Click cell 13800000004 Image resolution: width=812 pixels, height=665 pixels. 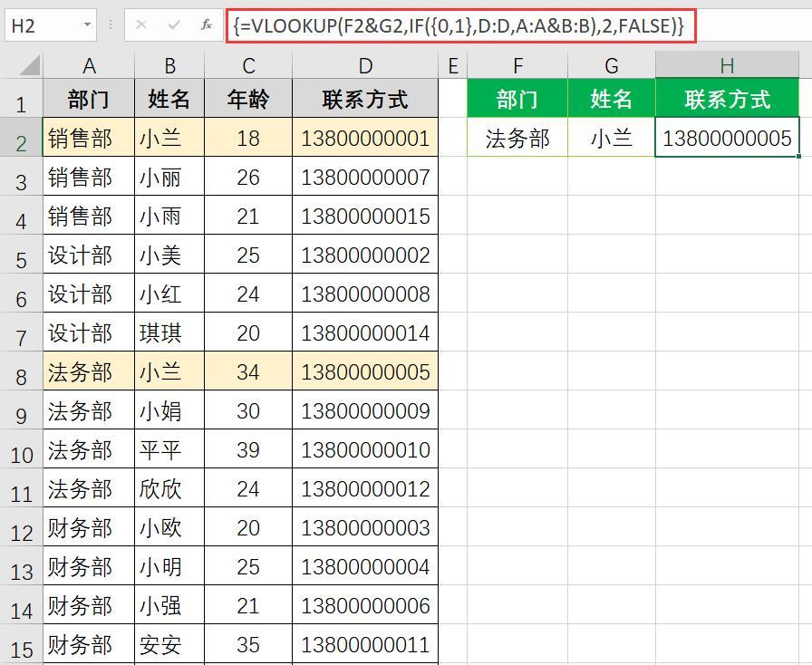pyautogui.click(x=365, y=565)
